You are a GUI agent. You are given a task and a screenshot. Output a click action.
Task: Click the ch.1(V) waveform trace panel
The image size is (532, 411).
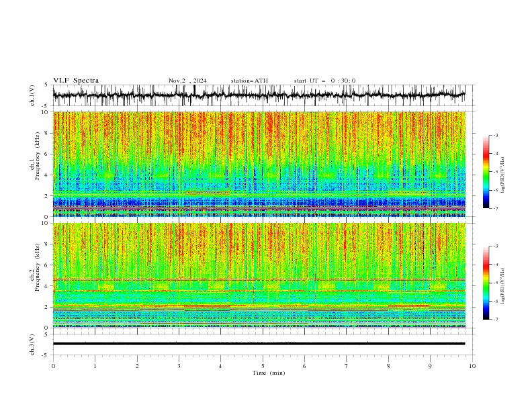263,95
